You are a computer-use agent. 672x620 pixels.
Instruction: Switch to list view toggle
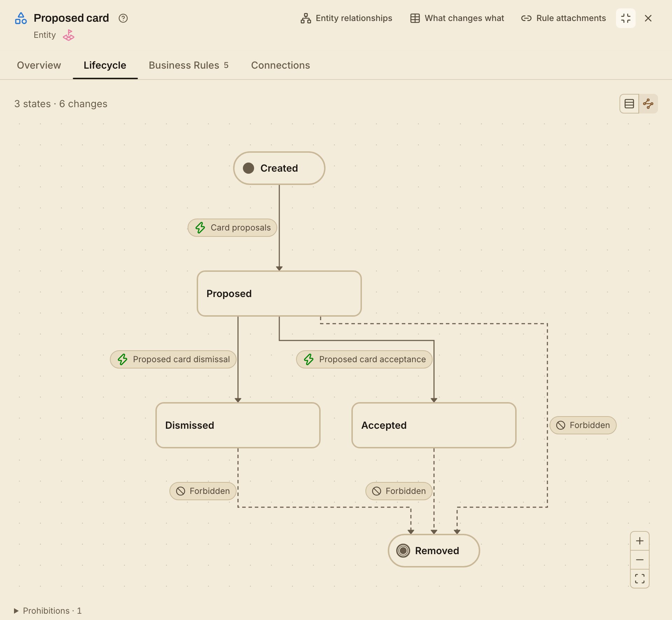pos(629,104)
